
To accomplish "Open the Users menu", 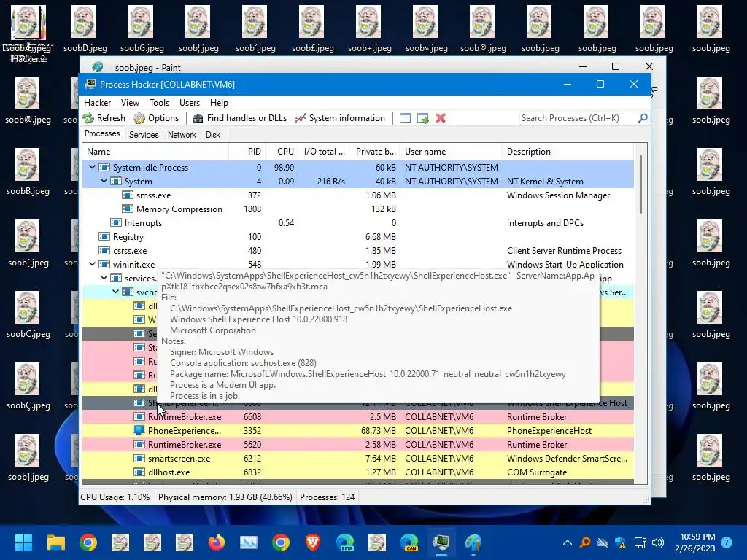I will pyautogui.click(x=190, y=102).
